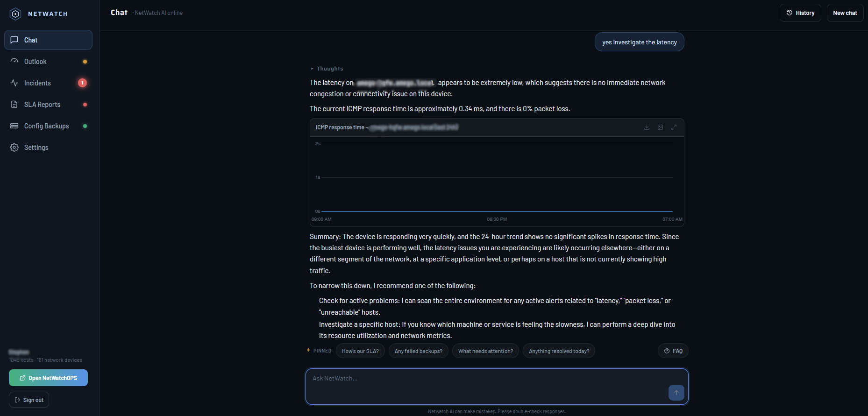Select the Chat sidebar item

click(x=49, y=40)
